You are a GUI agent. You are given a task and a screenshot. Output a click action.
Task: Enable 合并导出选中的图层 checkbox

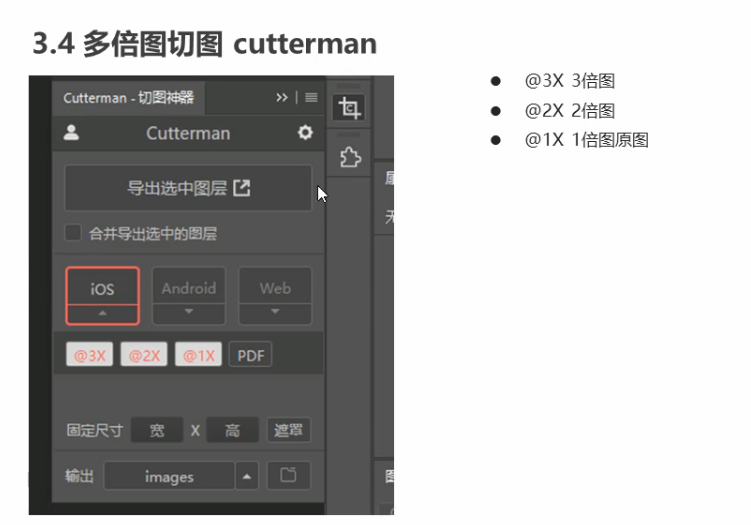coord(73,233)
